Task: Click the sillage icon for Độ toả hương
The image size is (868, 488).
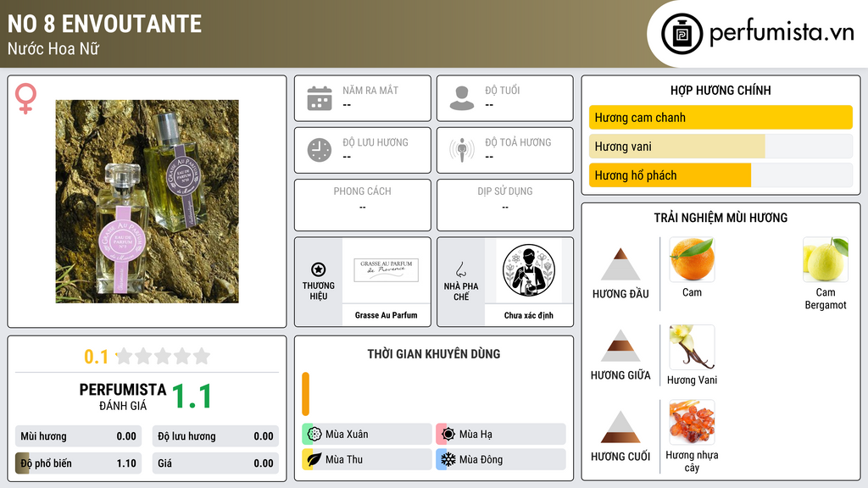Action: pyautogui.click(x=462, y=150)
